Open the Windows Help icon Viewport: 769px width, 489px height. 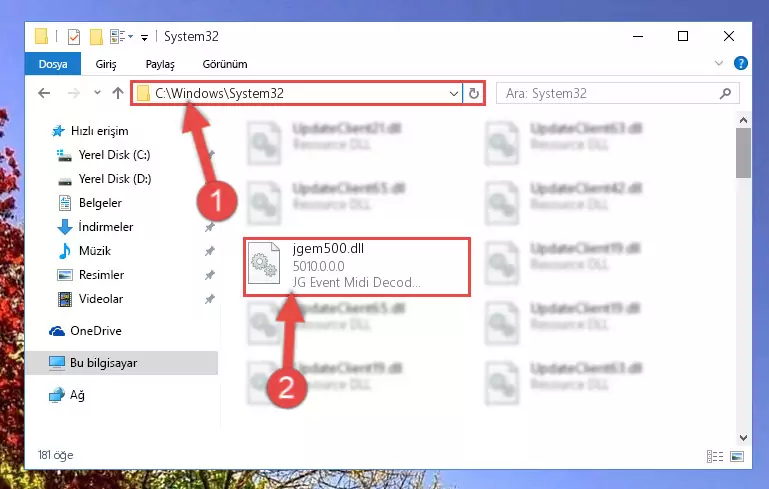(741, 63)
